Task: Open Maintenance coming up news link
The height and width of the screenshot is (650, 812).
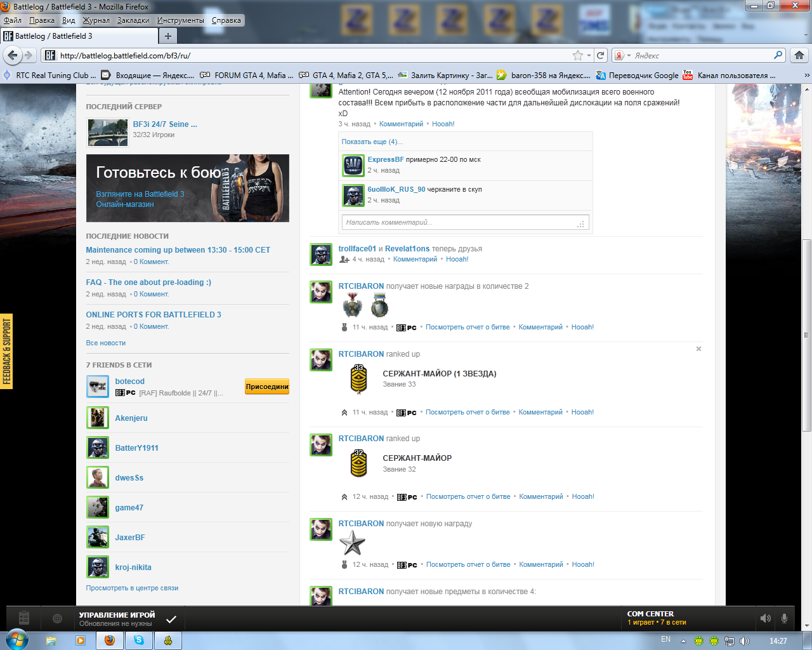Action: coord(178,250)
